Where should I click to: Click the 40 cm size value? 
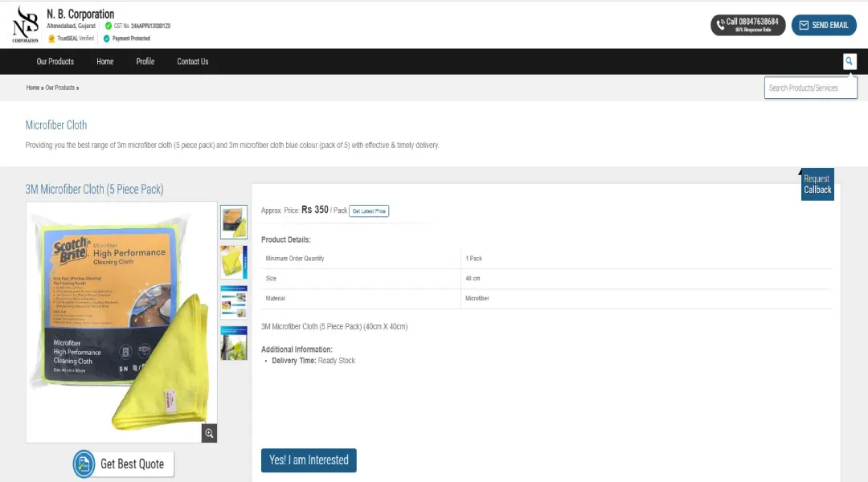[473, 278]
